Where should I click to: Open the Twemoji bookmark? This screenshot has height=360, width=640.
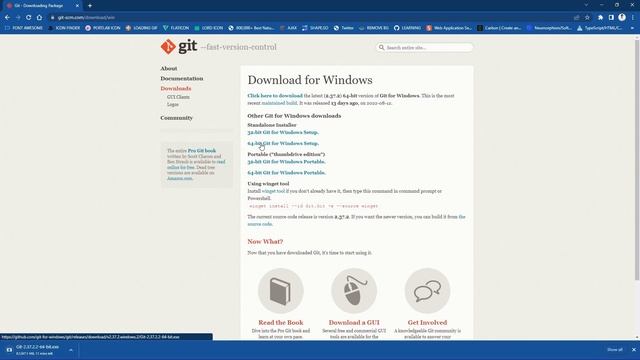tap(344, 28)
